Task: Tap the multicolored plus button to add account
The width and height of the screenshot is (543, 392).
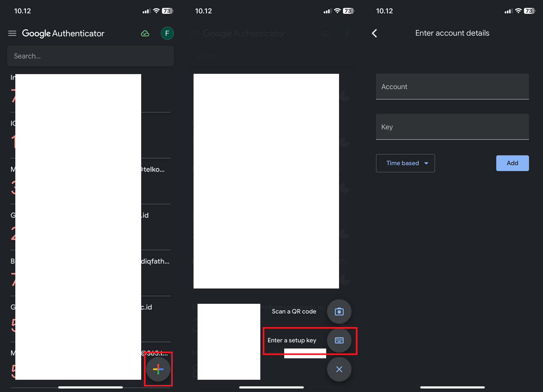Action: pyautogui.click(x=158, y=369)
